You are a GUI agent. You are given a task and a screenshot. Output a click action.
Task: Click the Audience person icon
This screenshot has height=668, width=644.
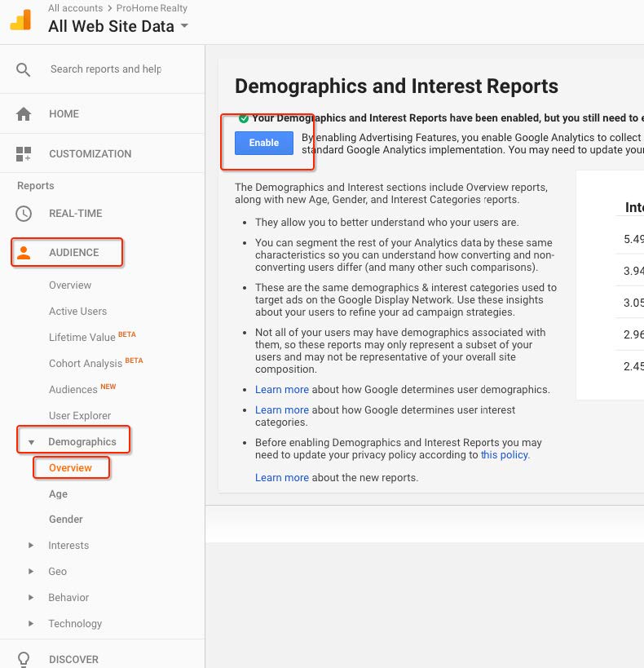pos(24,253)
